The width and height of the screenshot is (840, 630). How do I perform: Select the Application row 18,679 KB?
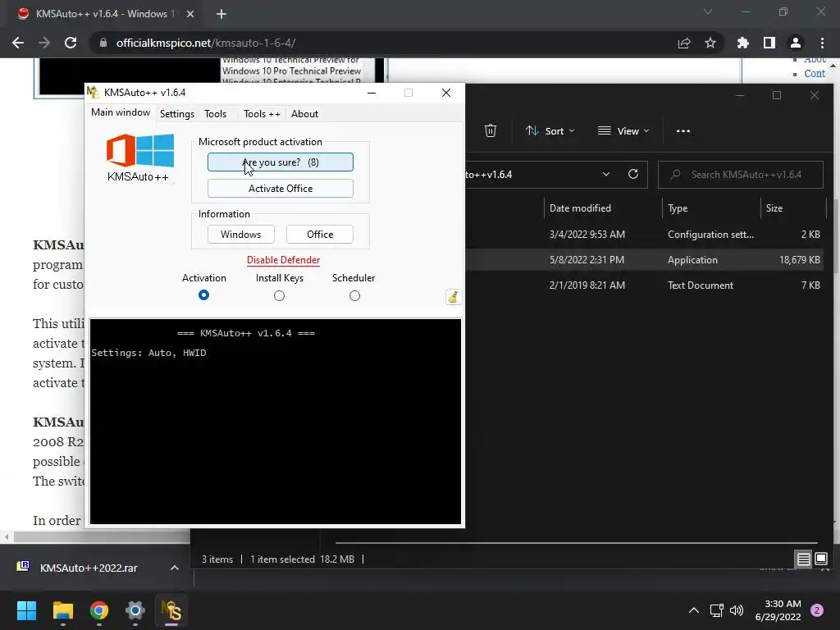[645, 260]
